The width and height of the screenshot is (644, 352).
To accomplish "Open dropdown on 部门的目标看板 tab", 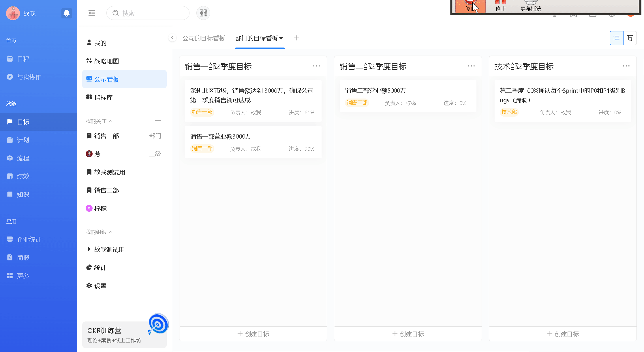I will (281, 38).
